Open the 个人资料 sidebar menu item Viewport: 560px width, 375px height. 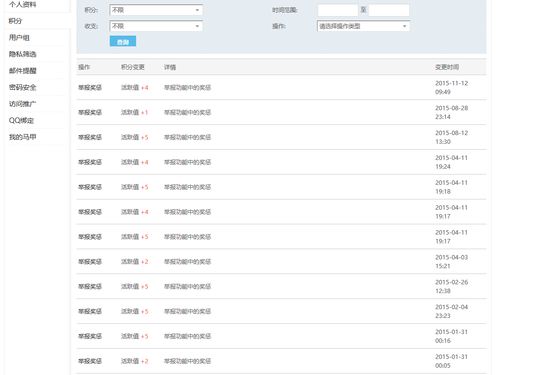click(22, 5)
